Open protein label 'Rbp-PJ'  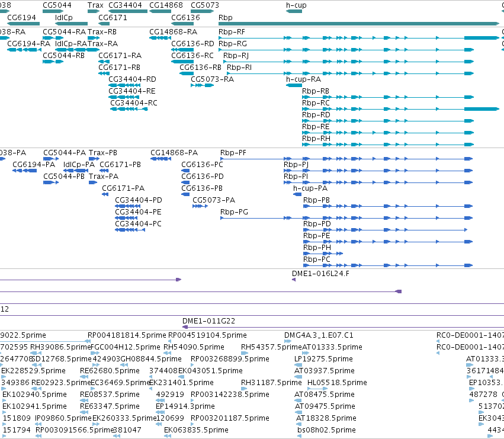tap(296, 165)
